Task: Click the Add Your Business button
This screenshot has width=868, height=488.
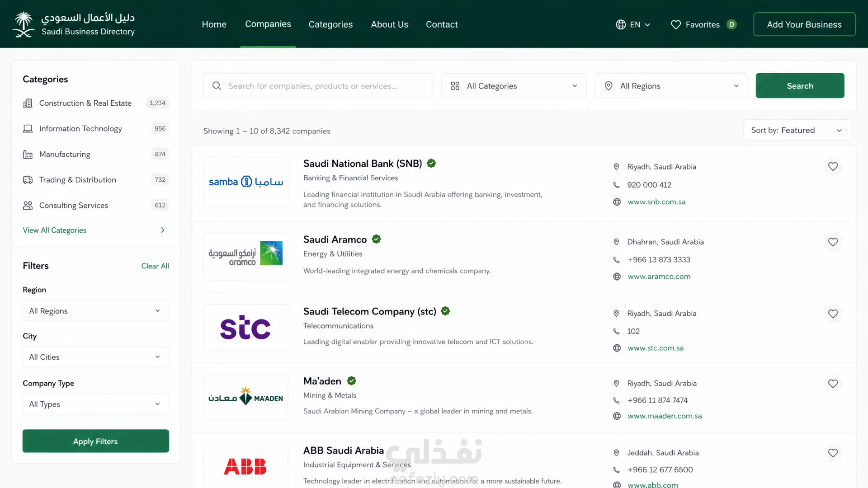Action: (804, 24)
